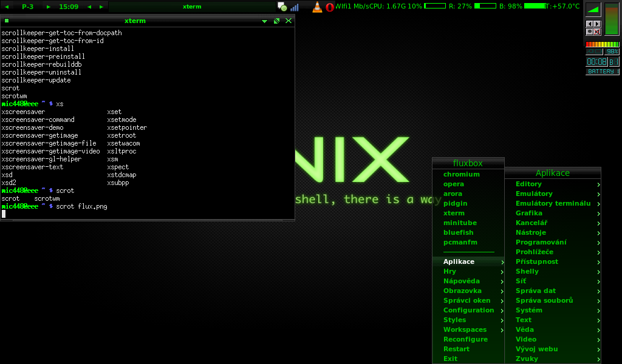The height and width of the screenshot is (364, 622).
Task: Click the 00:08 battery time readout
Action: [x=596, y=62]
